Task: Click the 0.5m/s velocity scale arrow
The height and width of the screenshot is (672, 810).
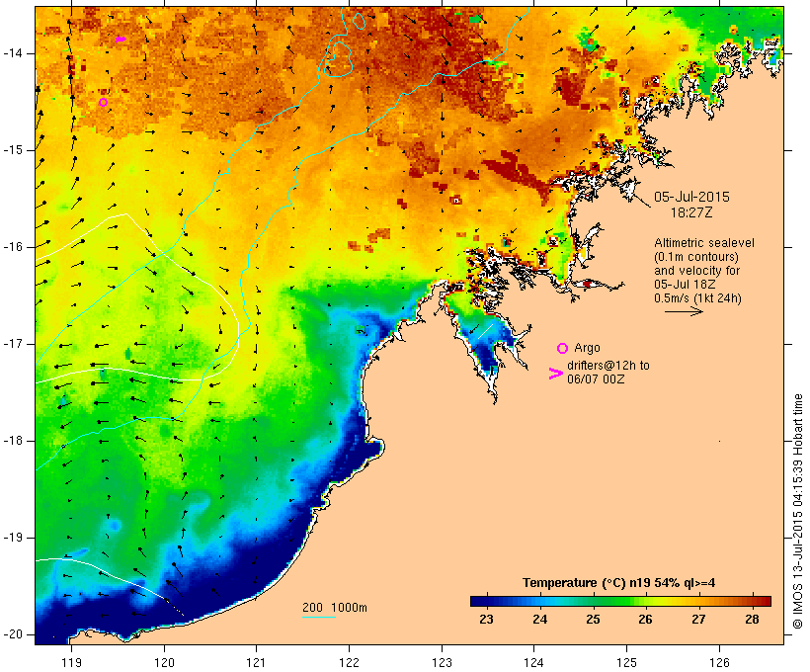Action: pos(684,311)
